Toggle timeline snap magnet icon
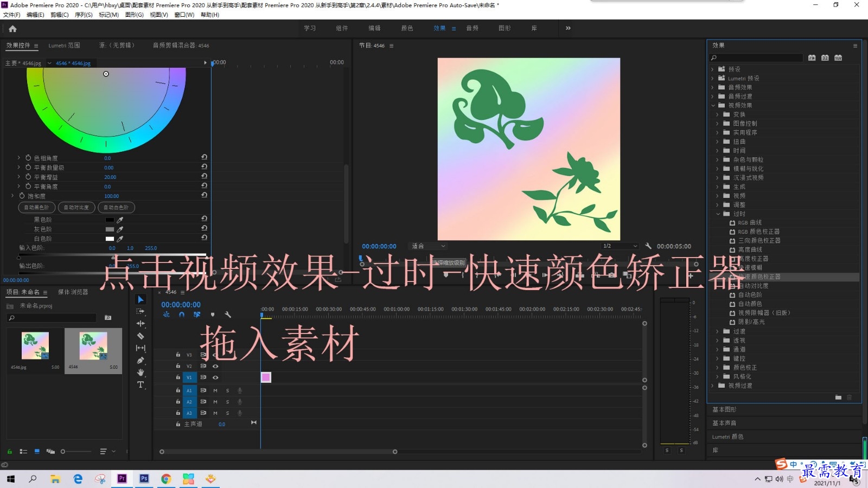 [182, 314]
